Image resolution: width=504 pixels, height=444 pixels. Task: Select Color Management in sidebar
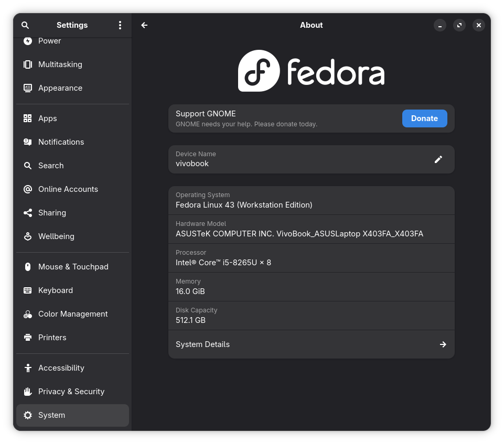point(73,314)
